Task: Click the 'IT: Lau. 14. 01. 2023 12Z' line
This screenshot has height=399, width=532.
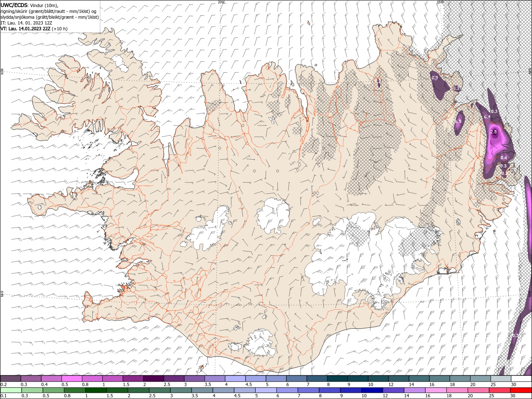Action: (26, 23)
